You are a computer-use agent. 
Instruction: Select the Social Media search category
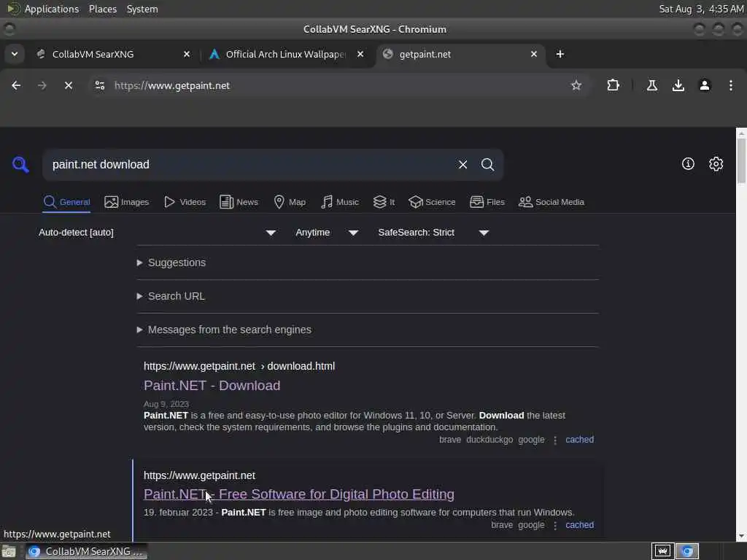tap(551, 202)
